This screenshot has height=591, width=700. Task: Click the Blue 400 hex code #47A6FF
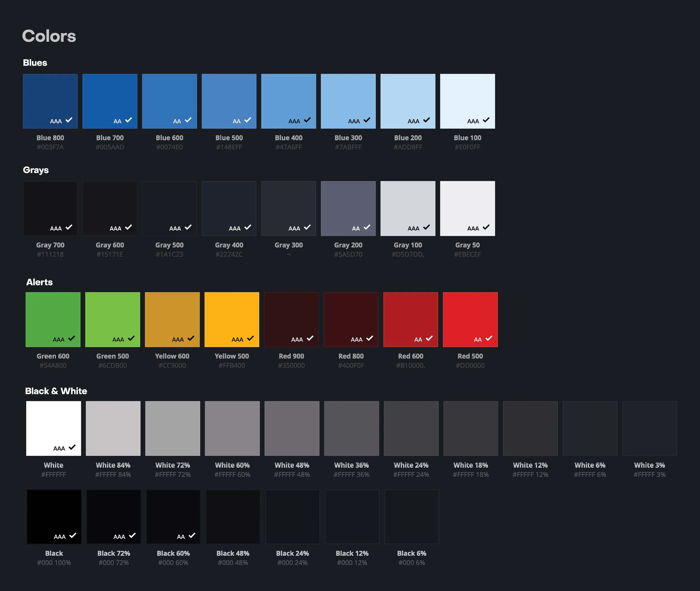point(289,147)
